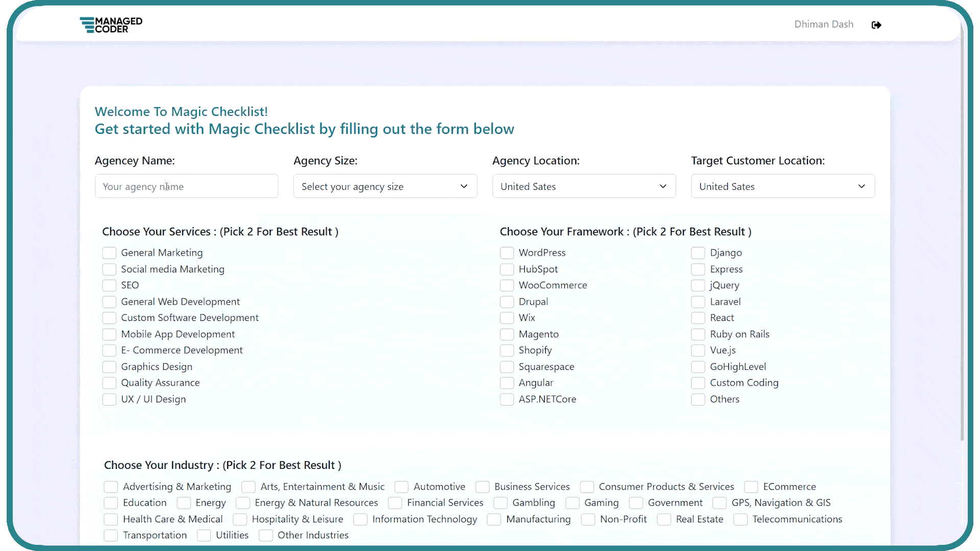Screen dimensions: 980x551
Task: Tick the Squarespace checkbox
Action: [x=507, y=367]
